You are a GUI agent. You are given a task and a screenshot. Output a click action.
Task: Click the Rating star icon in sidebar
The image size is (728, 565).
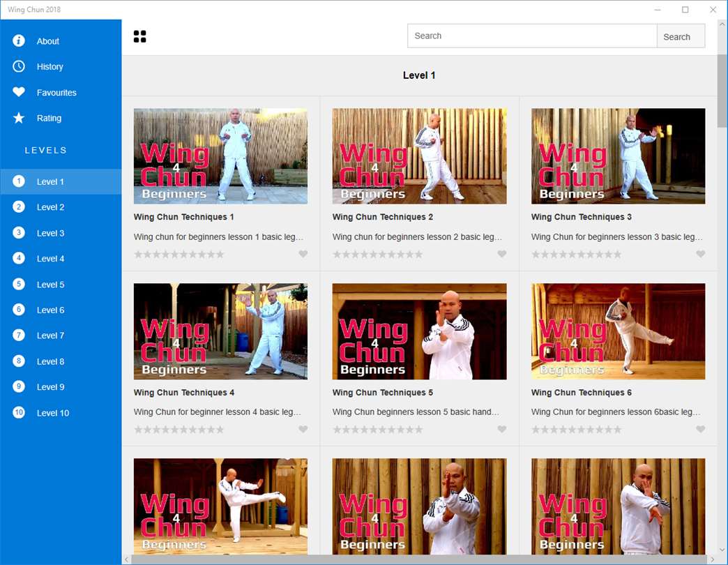coord(19,118)
